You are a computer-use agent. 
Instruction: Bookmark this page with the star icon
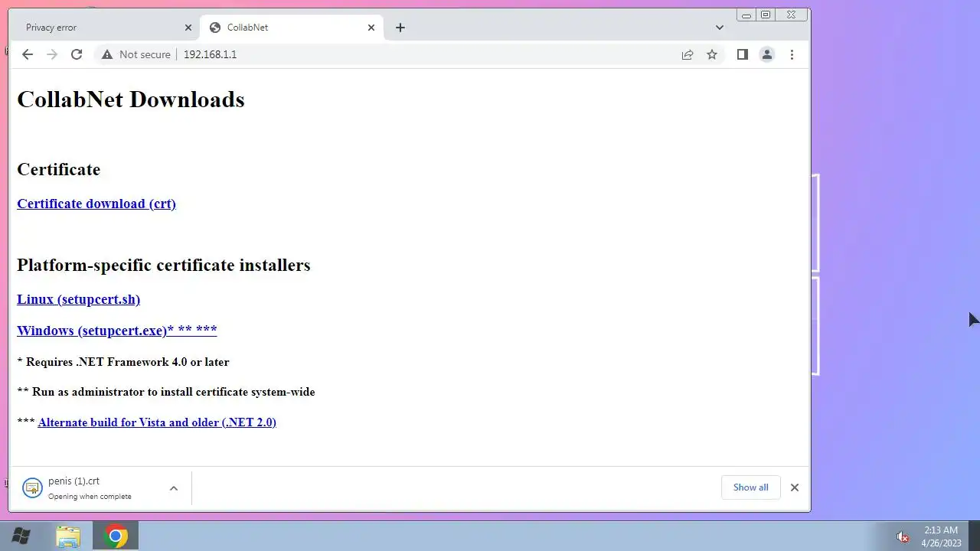pyautogui.click(x=712, y=54)
